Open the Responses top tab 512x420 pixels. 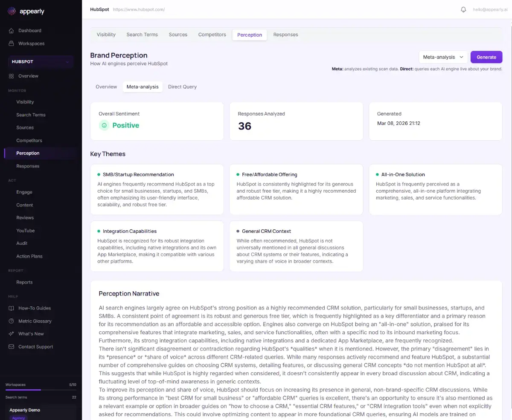pyautogui.click(x=286, y=35)
